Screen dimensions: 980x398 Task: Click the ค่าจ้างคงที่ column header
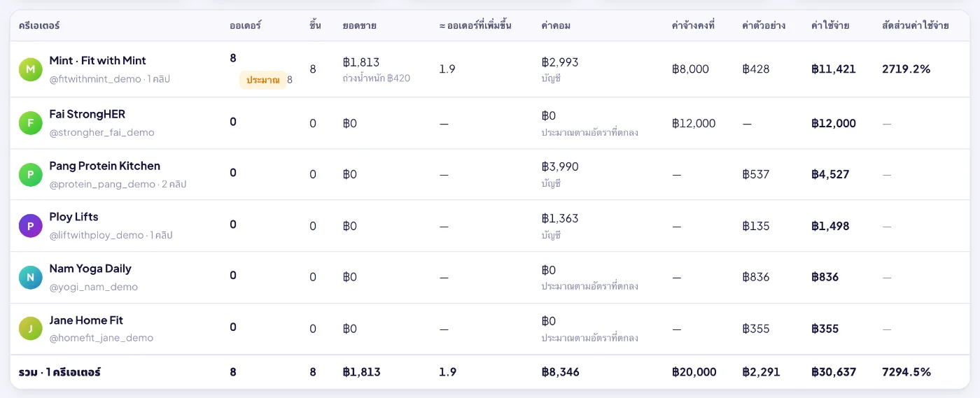[x=693, y=26]
